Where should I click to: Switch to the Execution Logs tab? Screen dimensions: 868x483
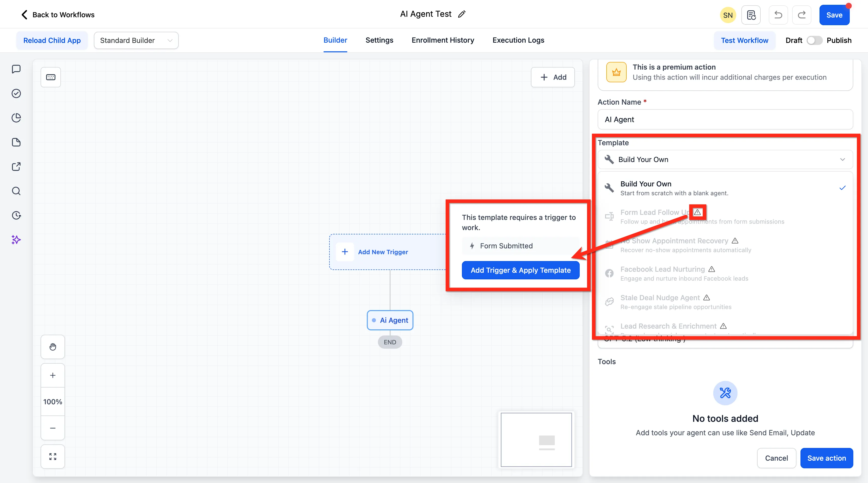click(518, 40)
